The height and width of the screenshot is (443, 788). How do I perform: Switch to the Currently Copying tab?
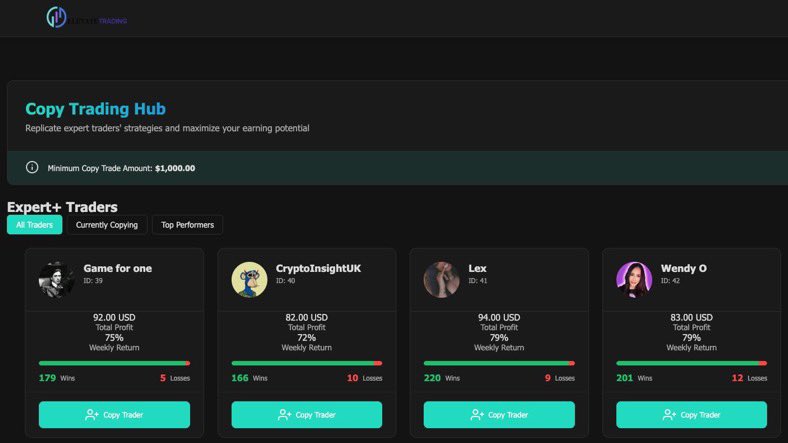107,225
